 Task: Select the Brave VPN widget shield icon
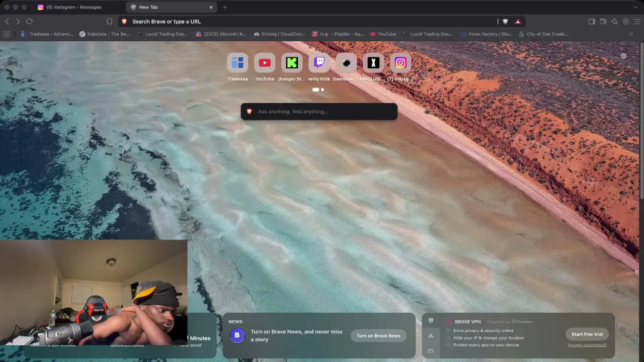click(431, 320)
